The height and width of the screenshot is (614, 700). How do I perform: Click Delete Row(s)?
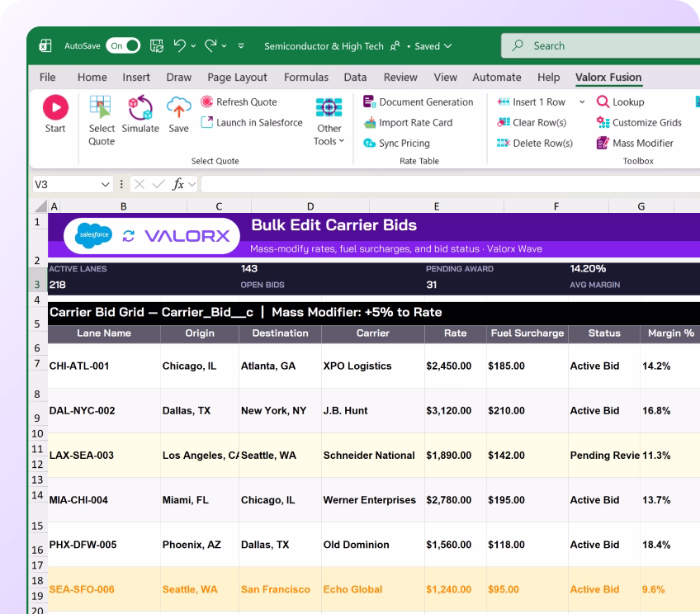pos(535,143)
